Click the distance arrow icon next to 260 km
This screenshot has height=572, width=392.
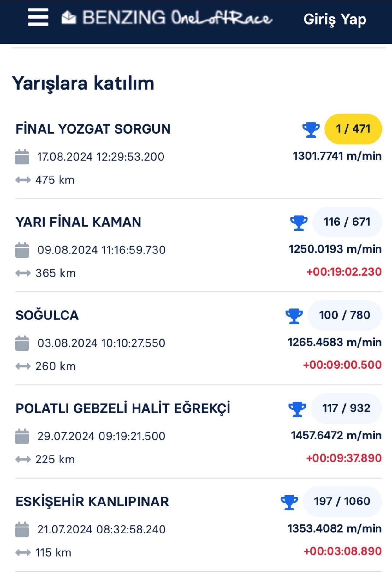tap(23, 366)
